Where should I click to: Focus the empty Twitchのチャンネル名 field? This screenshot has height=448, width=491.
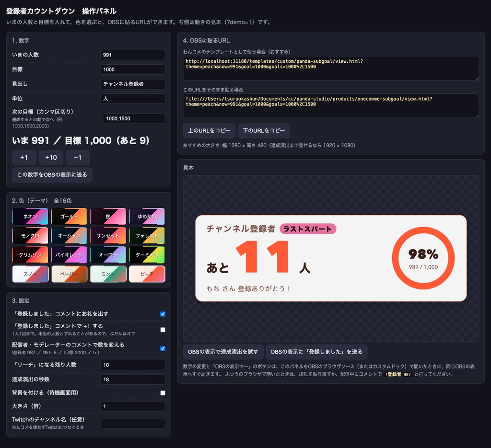click(133, 423)
